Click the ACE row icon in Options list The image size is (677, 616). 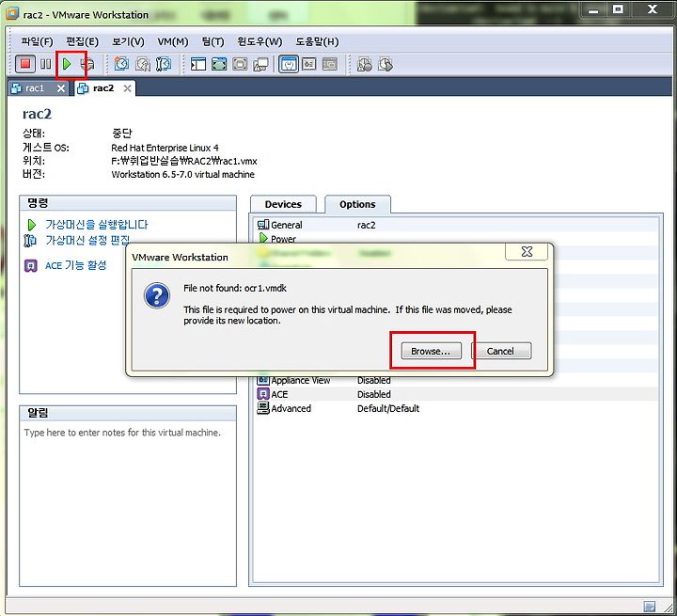[263, 394]
